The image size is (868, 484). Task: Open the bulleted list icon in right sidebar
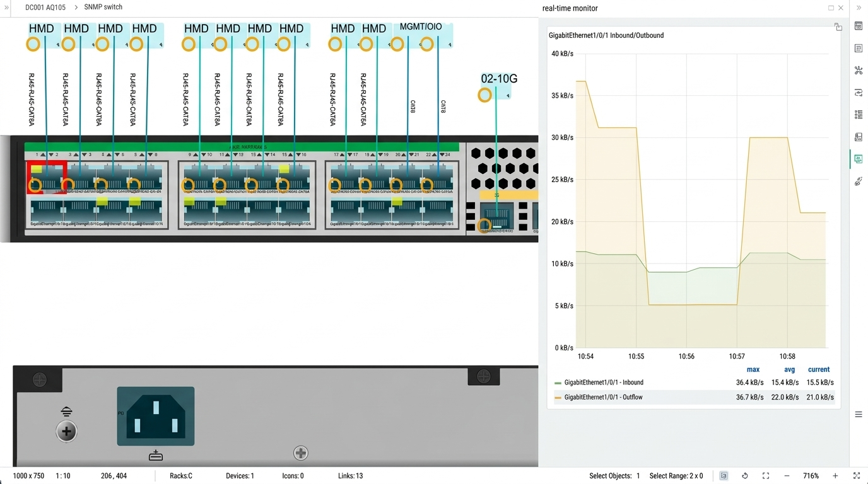(859, 114)
